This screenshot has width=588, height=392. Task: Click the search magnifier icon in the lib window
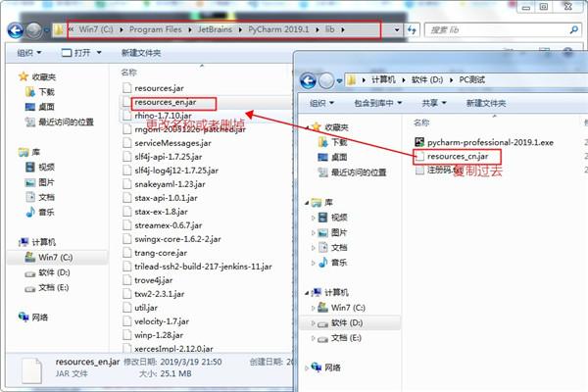(x=573, y=30)
